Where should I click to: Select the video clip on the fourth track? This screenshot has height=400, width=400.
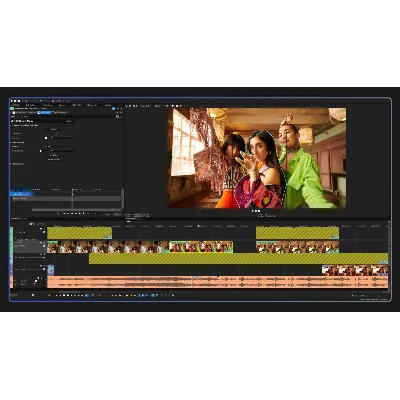(x=355, y=270)
